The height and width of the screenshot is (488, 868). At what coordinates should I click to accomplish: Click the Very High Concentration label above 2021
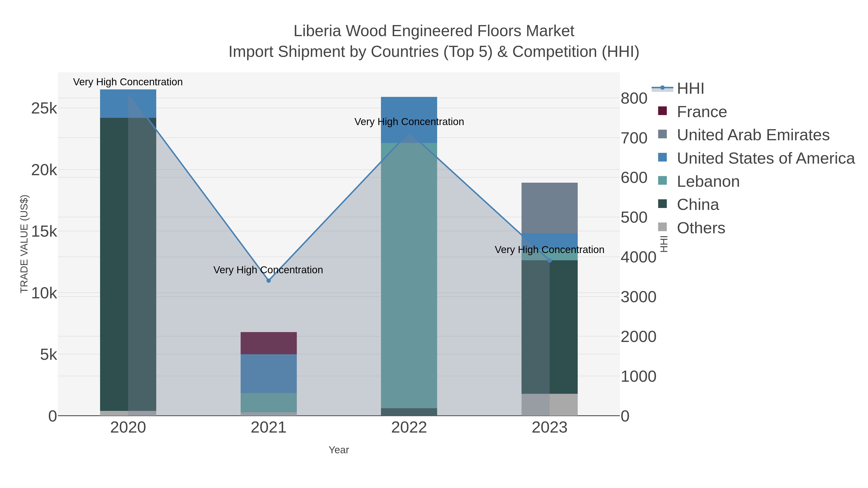[268, 270]
